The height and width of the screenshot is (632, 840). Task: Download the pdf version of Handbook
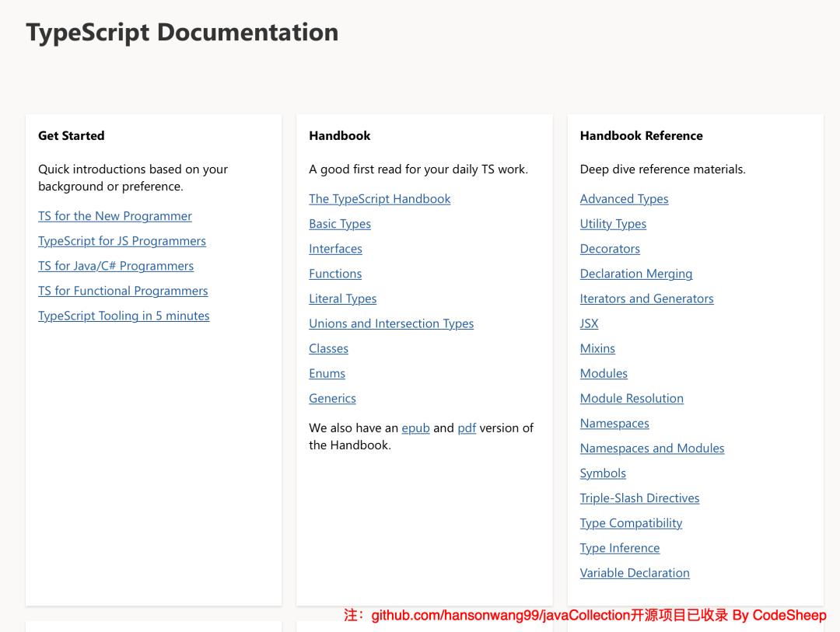(x=467, y=428)
